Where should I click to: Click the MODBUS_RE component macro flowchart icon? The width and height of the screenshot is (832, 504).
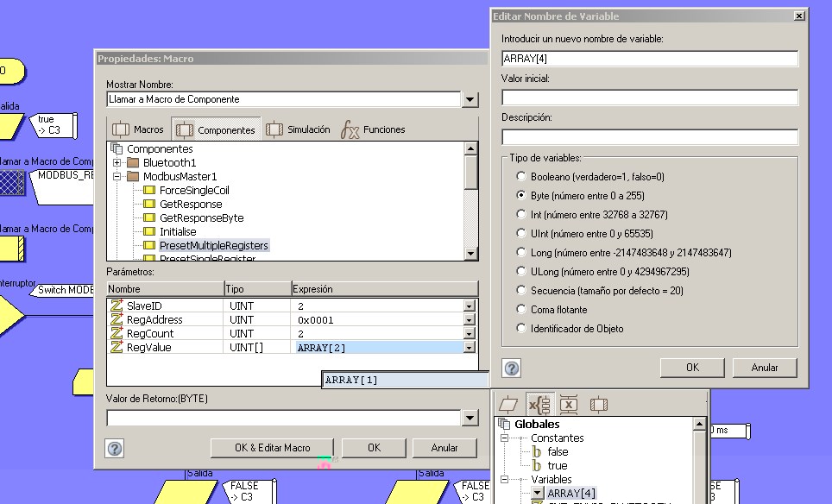12,182
